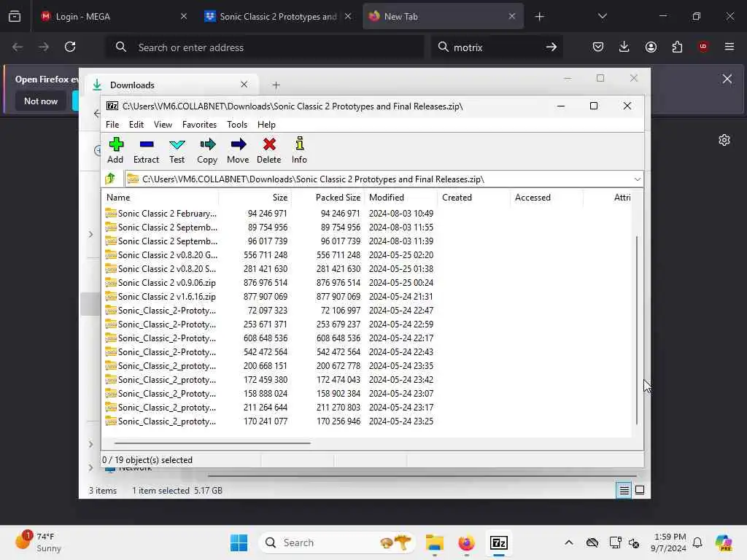Submit the motrix search arrow
This screenshot has width=747, height=560.
click(551, 47)
